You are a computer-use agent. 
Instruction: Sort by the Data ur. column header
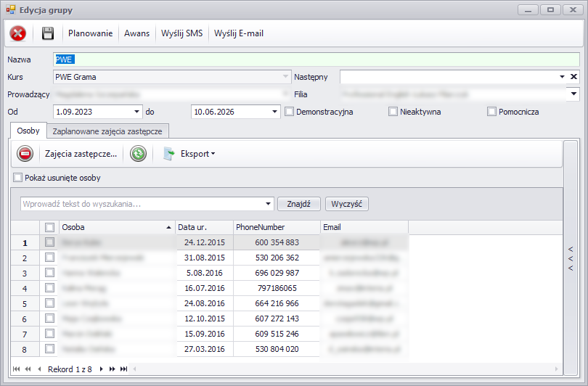pos(205,227)
